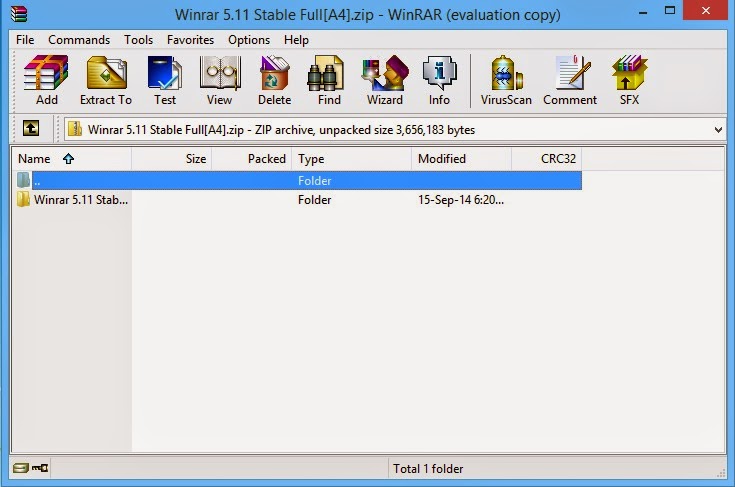
Task: Select the 'Winrar 5.11 Stab...' folder name
Action: (81, 200)
